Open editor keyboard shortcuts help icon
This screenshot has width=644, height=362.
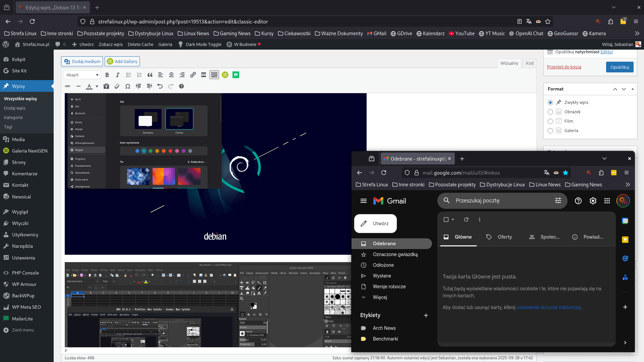181,86
